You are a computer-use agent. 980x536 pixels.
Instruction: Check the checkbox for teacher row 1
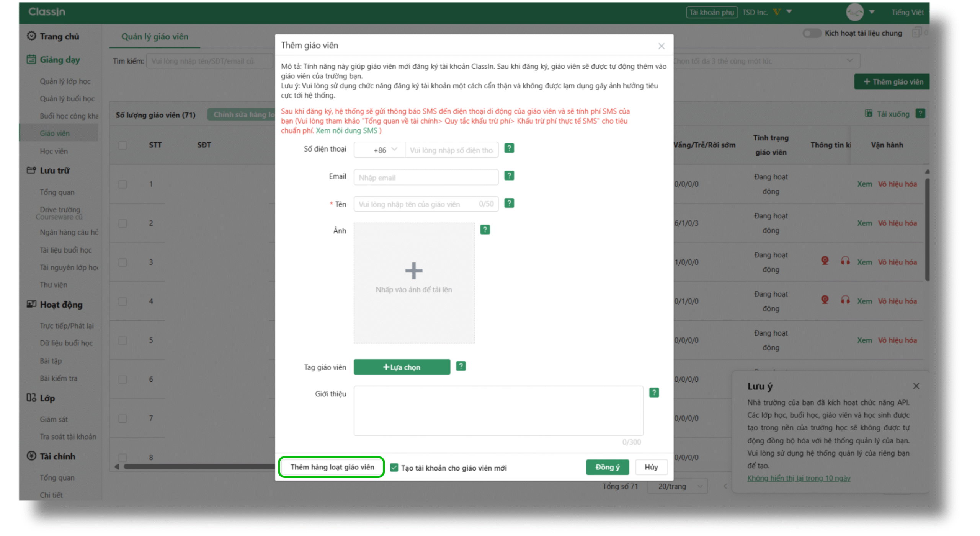pos(122,184)
